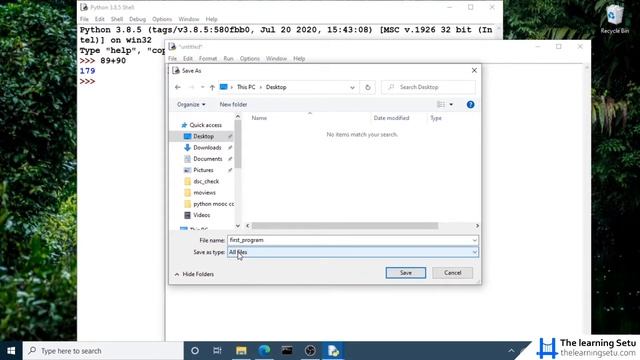Expand the address path history dropdown
The width and height of the screenshot is (640, 360).
pos(352,87)
